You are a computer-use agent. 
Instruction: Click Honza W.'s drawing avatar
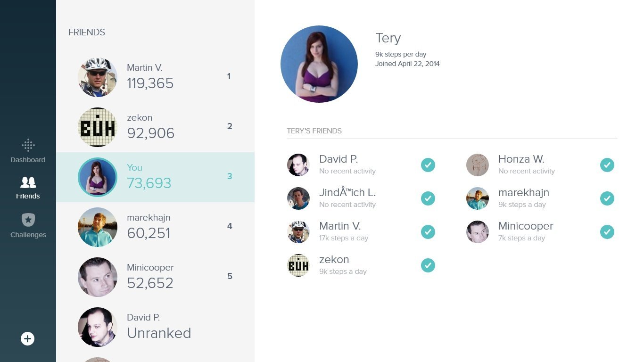point(478,165)
